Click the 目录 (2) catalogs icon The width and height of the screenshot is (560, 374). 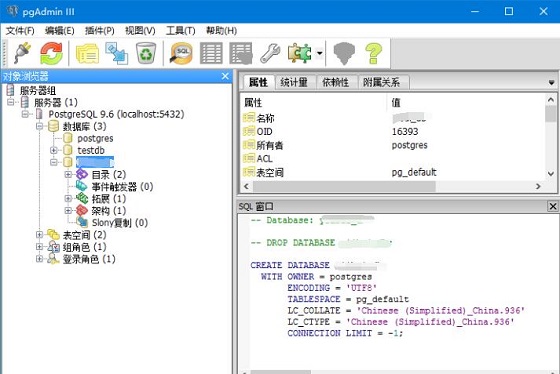[x=82, y=174]
